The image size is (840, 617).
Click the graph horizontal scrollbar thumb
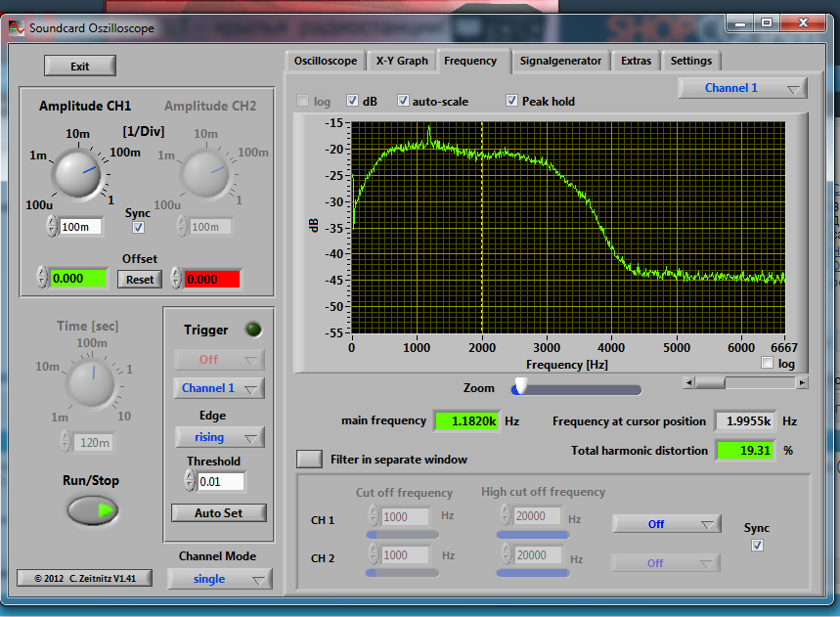pos(710,382)
